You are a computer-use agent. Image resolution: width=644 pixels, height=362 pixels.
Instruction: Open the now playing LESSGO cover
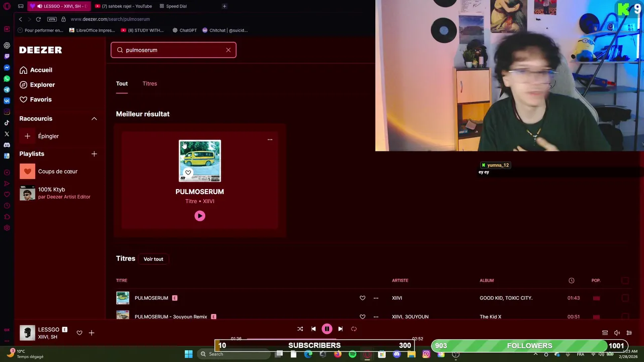[x=27, y=333]
